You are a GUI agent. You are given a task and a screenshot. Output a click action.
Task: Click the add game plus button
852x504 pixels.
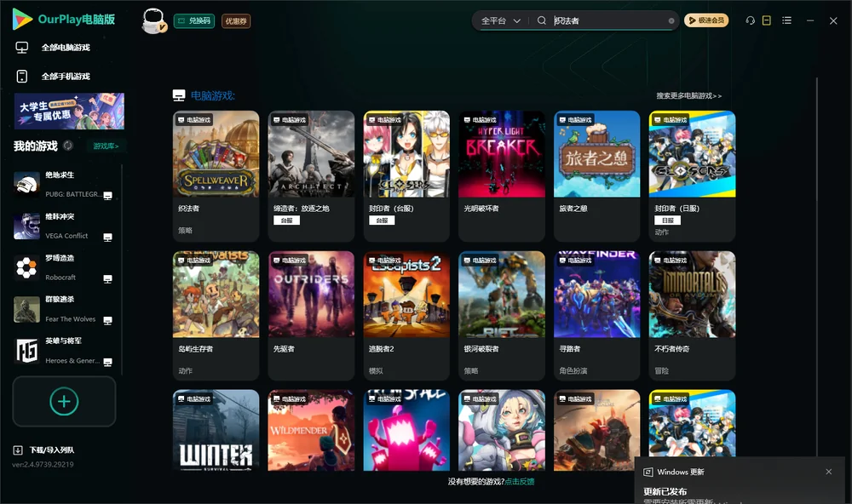(64, 401)
